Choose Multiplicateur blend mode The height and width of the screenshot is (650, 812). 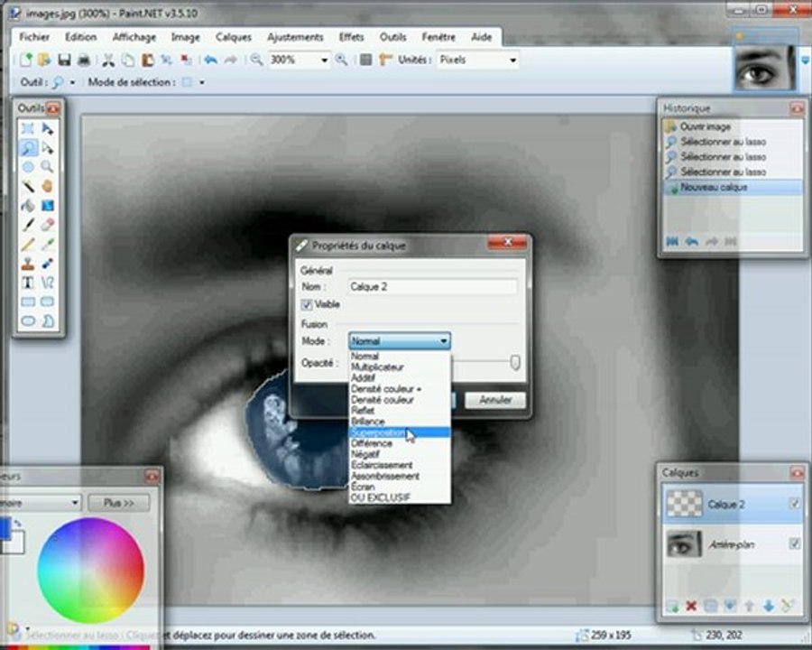click(x=400, y=367)
